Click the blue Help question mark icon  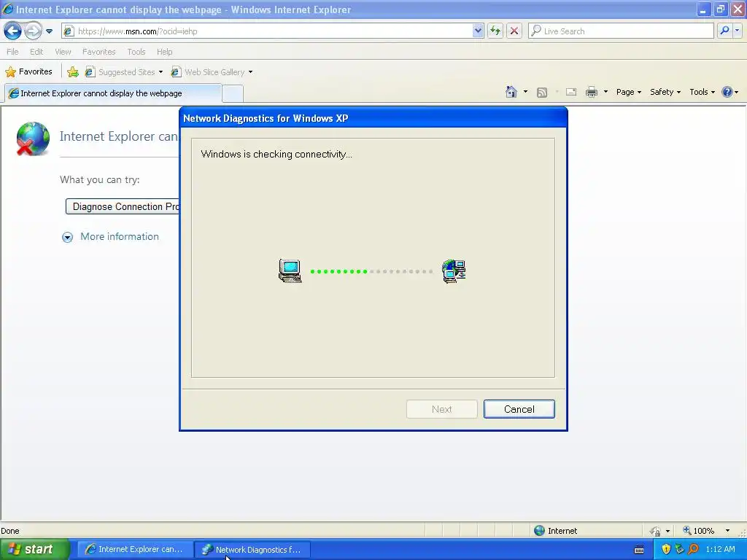point(727,92)
